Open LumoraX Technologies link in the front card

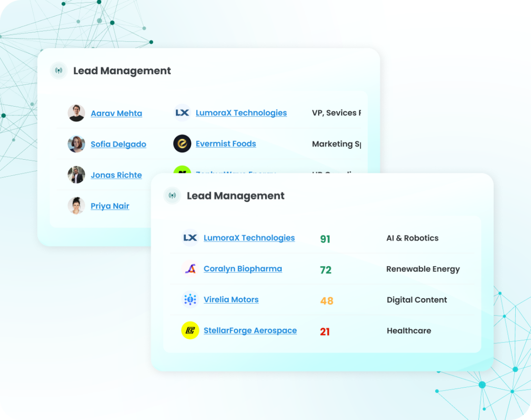249,238
